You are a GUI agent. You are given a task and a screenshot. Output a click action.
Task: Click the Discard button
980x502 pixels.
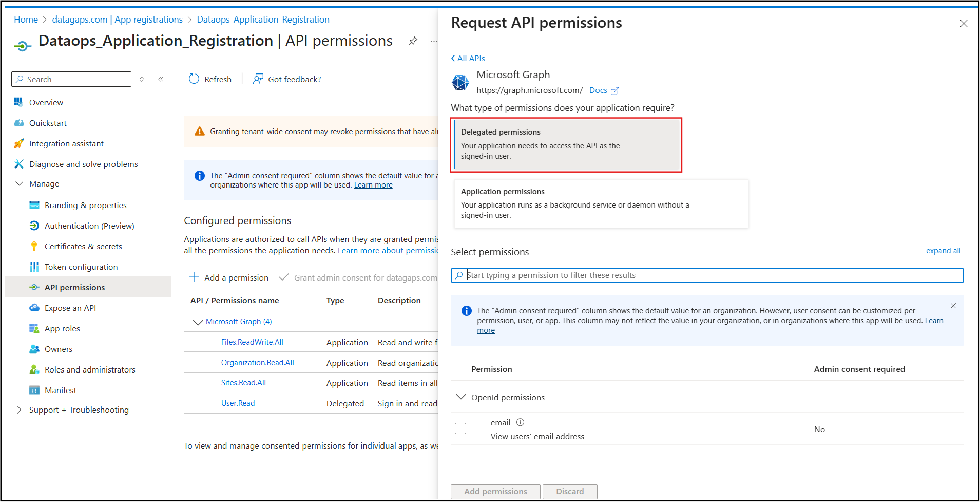tap(570, 492)
